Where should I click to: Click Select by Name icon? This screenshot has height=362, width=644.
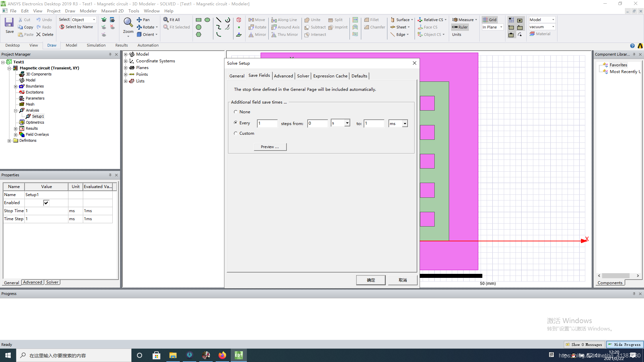click(76, 27)
